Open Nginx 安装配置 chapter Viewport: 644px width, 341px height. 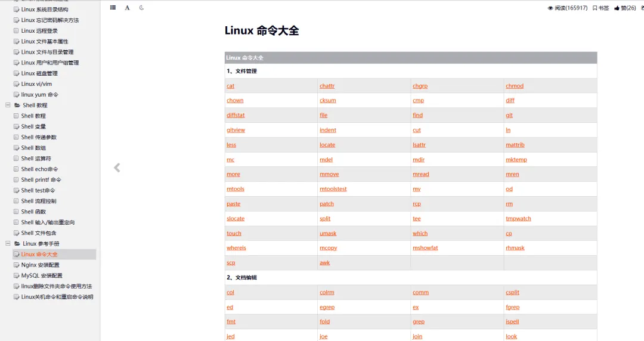coord(41,265)
